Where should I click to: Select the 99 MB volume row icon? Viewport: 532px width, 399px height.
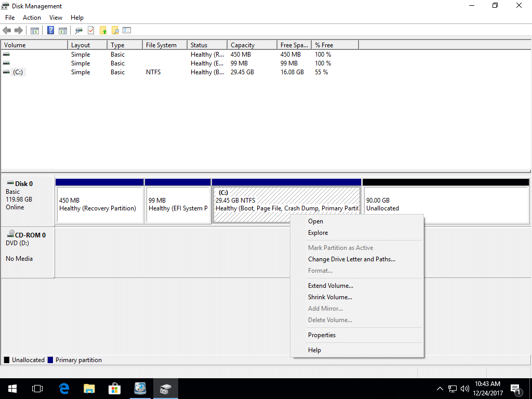(6, 63)
